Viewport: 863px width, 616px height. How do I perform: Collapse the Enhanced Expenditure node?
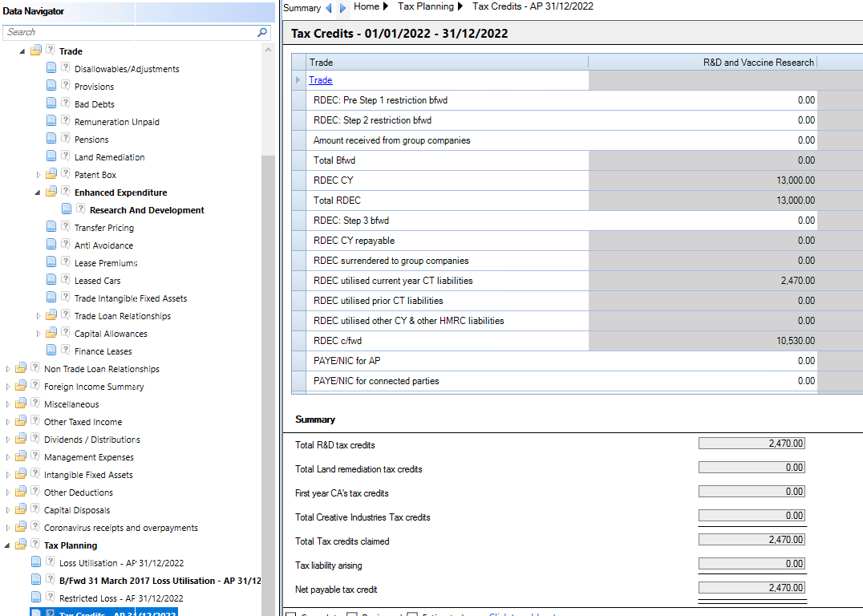[38, 192]
